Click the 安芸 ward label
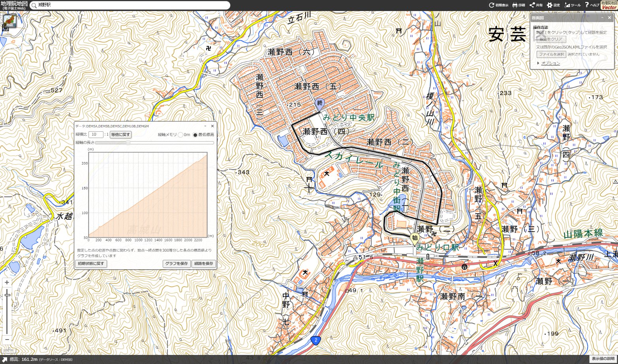 click(507, 35)
